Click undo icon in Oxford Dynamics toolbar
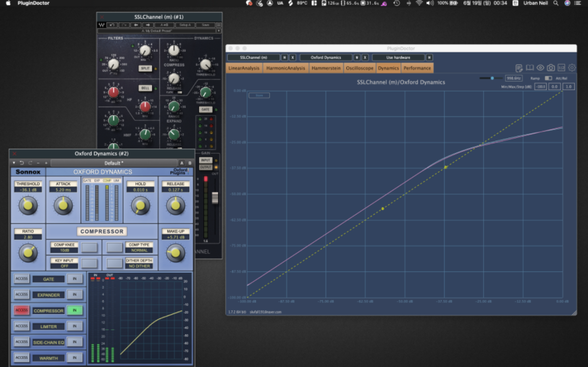Screen dimensions: 588x367 [22, 163]
